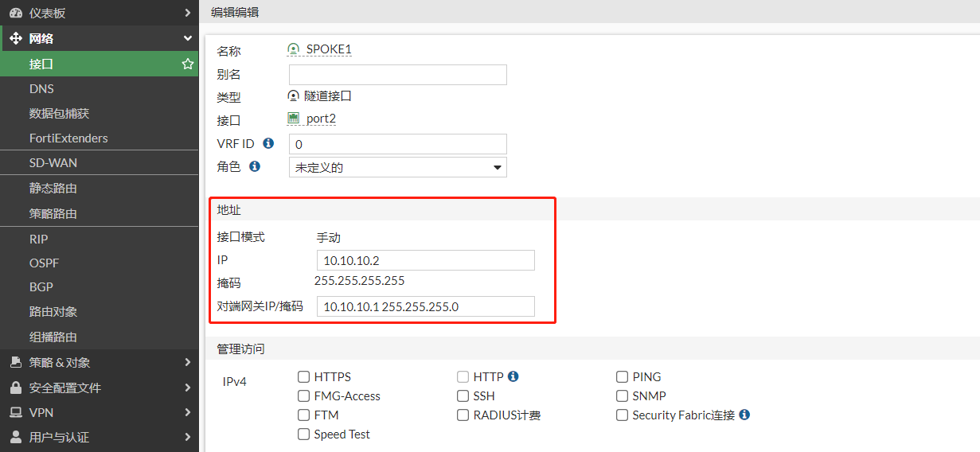Image resolution: width=980 pixels, height=452 pixels.
Task: Enable SSH management access
Action: click(463, 396)
